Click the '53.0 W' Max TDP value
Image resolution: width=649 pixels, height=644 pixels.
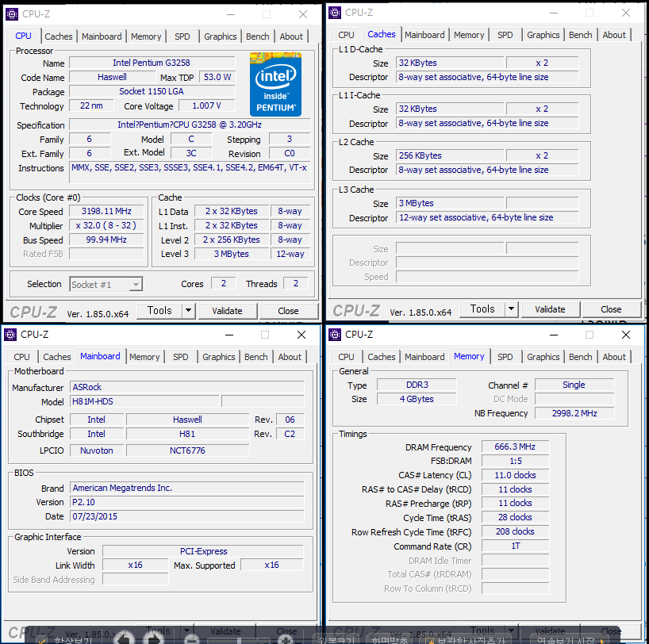(217, 78)
